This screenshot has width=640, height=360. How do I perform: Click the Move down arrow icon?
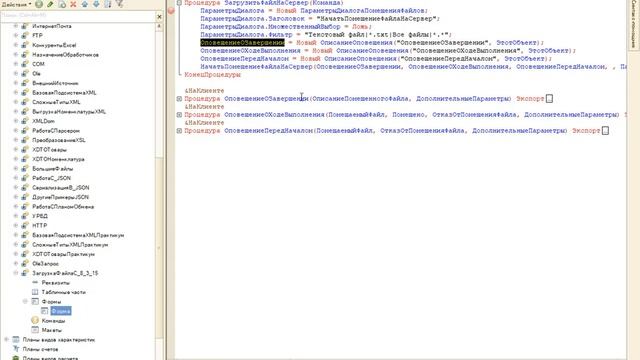pos(96,4)
